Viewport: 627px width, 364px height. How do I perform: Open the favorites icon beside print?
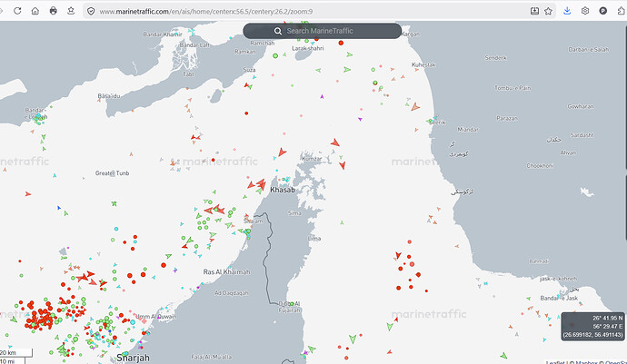(71, 11)
